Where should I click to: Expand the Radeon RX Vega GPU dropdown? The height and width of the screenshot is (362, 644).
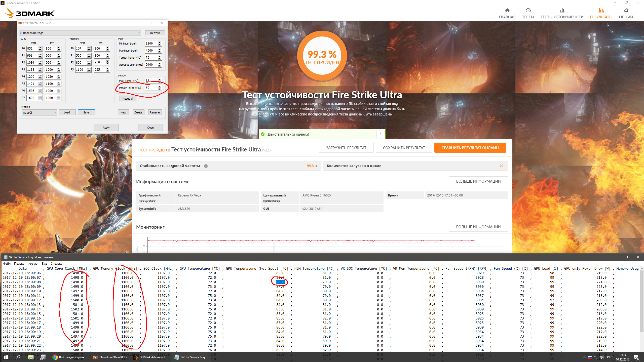(x=139, y=33)
